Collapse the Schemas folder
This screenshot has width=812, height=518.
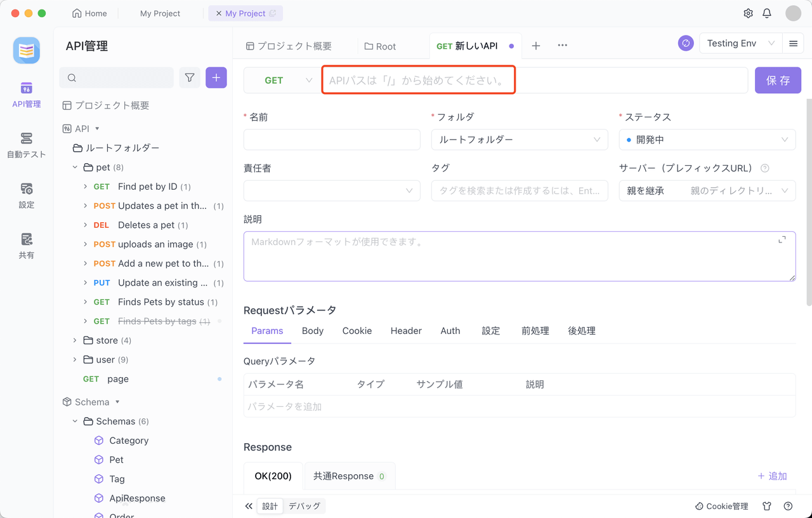coord(75,421)
